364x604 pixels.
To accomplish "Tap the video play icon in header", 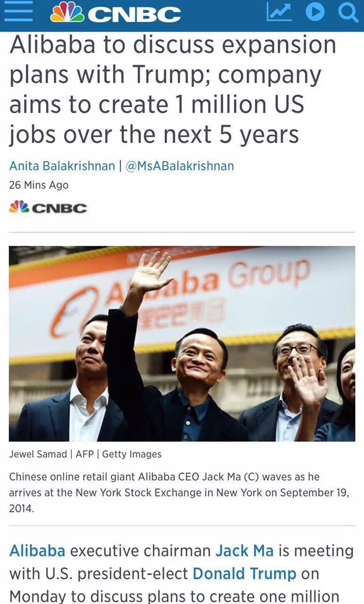I will pos(315,13).
